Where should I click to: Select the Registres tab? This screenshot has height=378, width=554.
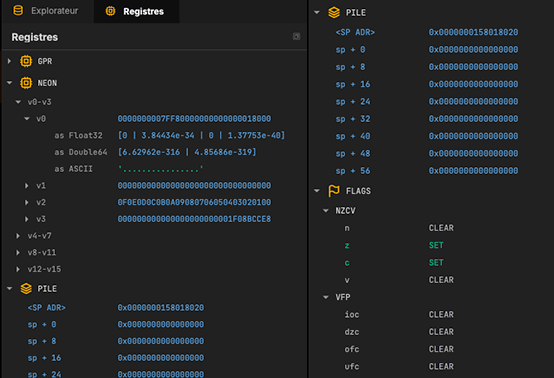[x=136, y=11]
